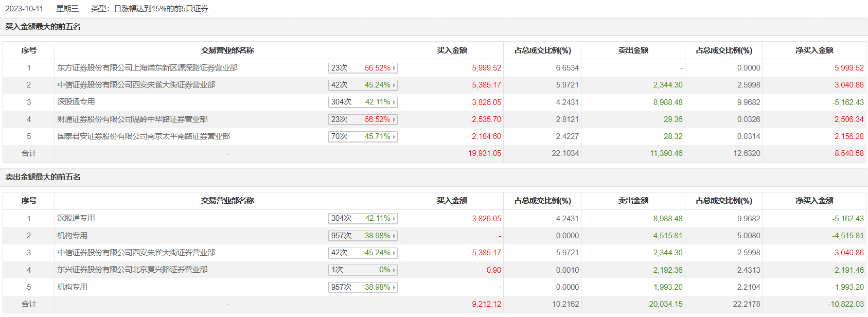Expand arrow in 国泰君安 70次 45.71% badge
868x317 pixels.
[394, 136]
